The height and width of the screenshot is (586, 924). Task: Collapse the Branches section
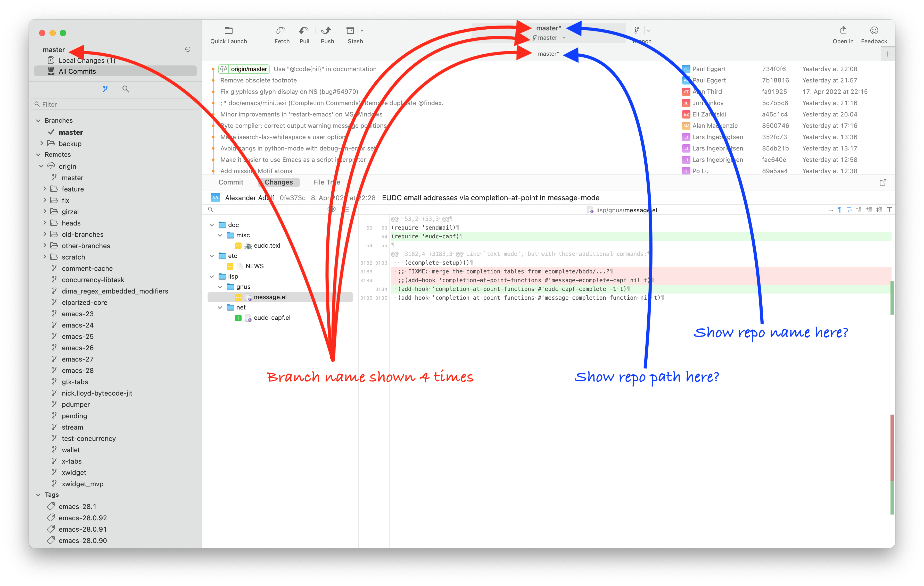38,120
